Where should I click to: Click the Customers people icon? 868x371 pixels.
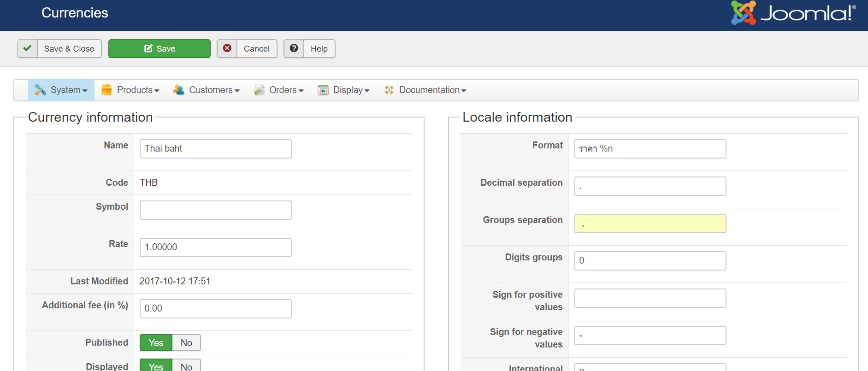coord(179,90)
